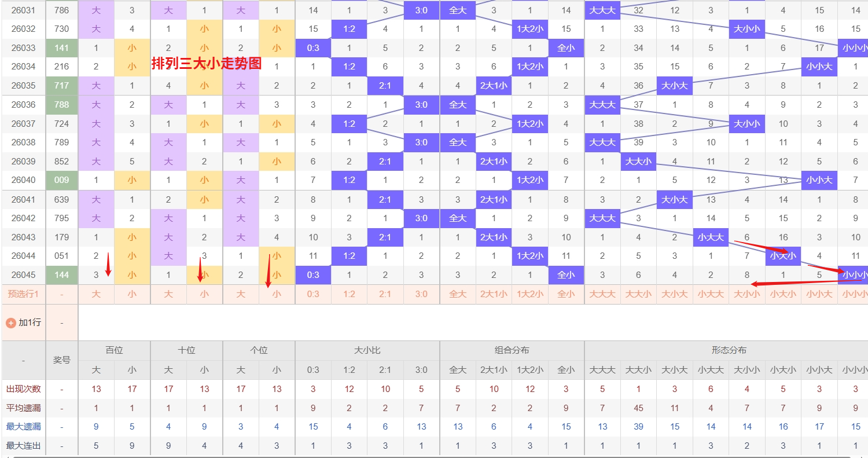The image size is (868, 458).
Task: Click the 3:0 badge in row 26042
Action: click(421, 218)
